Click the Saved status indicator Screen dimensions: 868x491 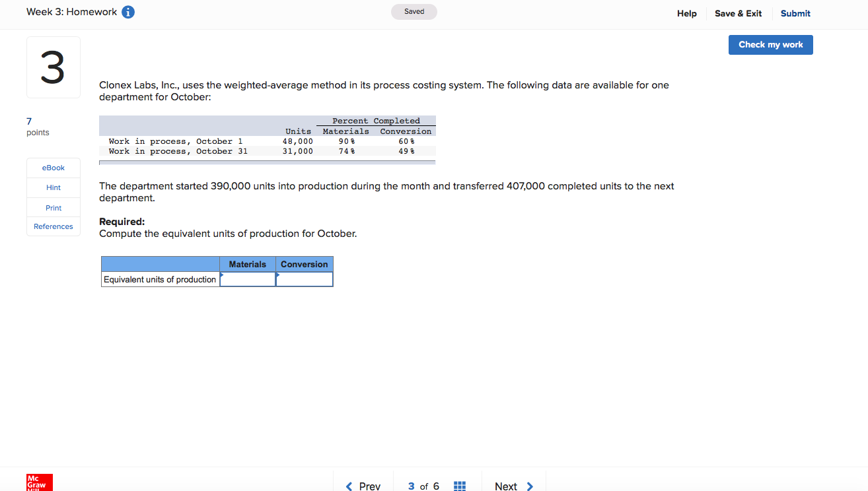point(414,11)
